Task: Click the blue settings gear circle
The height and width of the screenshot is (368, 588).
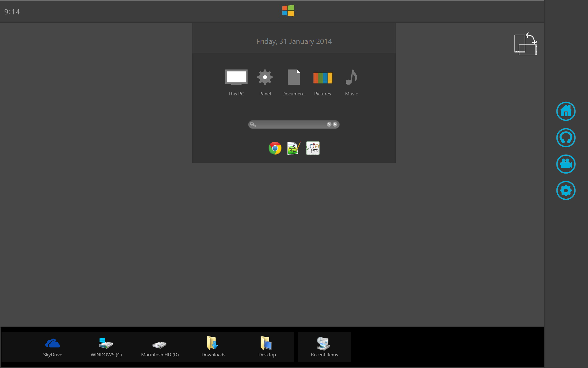Action: tap(566, 190)
